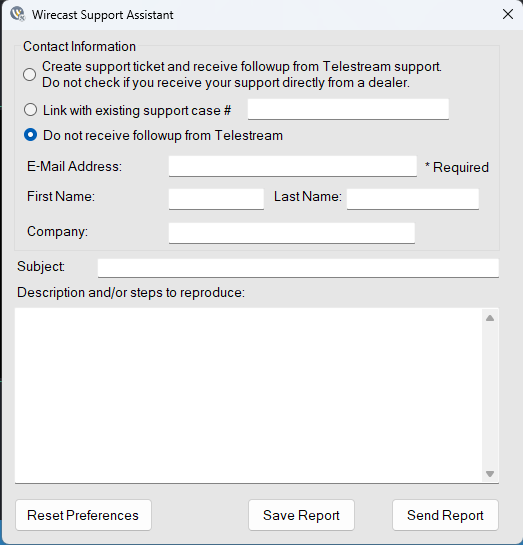Click into the E-Mail Address field
This screenshot has height=545, width=523.
pos(293,166)
